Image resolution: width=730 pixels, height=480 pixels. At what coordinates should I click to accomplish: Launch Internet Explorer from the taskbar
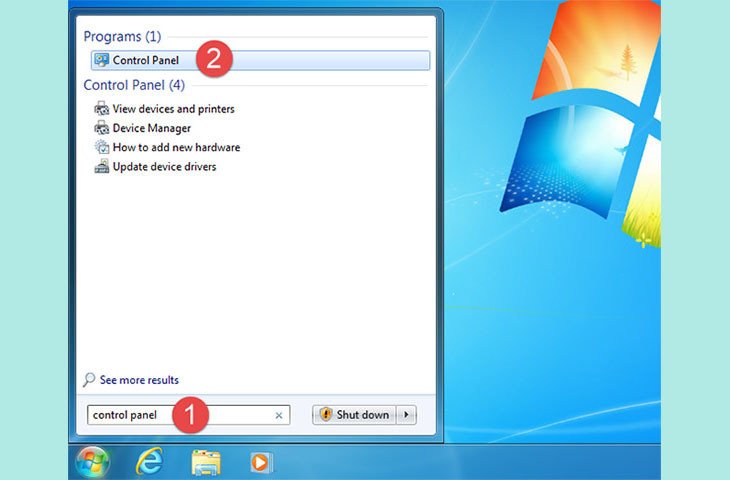click(149, 462)
